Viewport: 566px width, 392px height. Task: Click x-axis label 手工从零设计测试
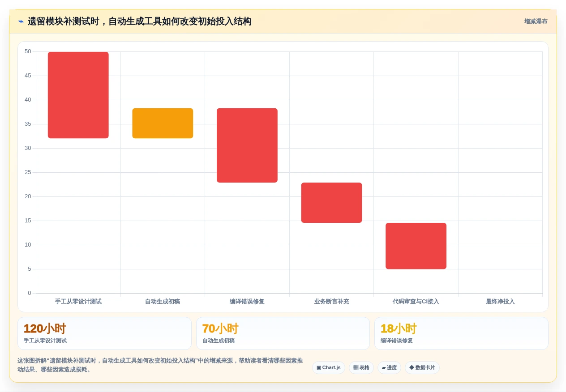tap(78, 302)
